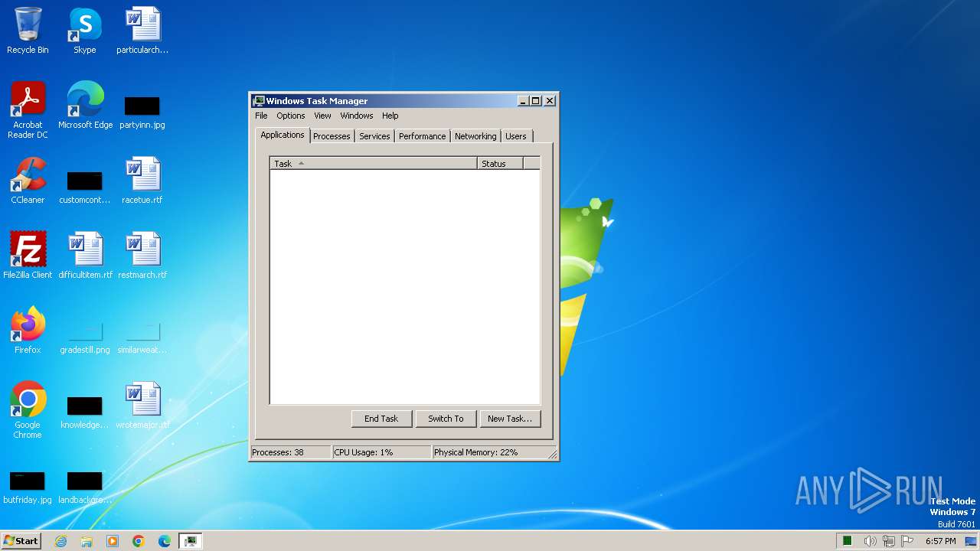980x551 pixels.
Task: Switch to the Processes tab
Action: click(332, 136)
